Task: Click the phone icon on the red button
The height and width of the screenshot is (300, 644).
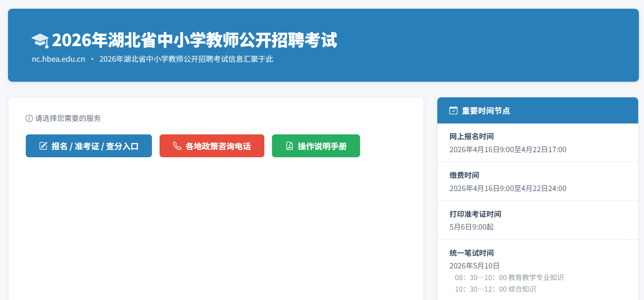Action: click(177, 146)
